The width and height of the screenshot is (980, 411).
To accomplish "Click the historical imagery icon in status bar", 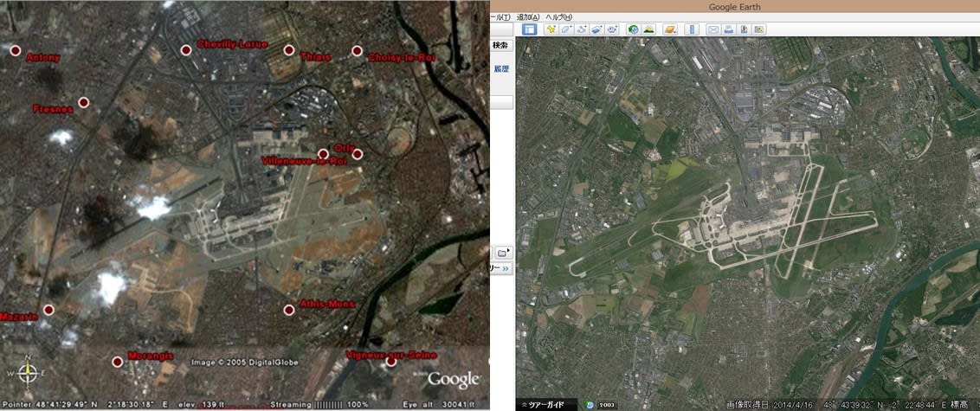I will 590,405.
